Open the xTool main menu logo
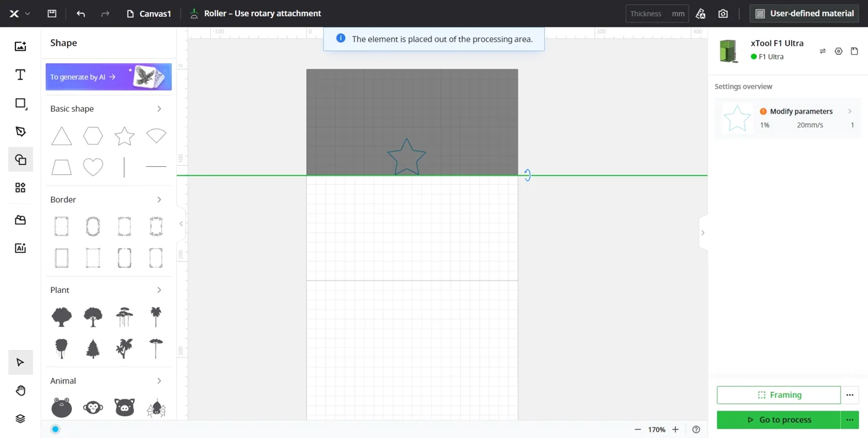The height and width of the screenshot is (438, 868). 14,13
